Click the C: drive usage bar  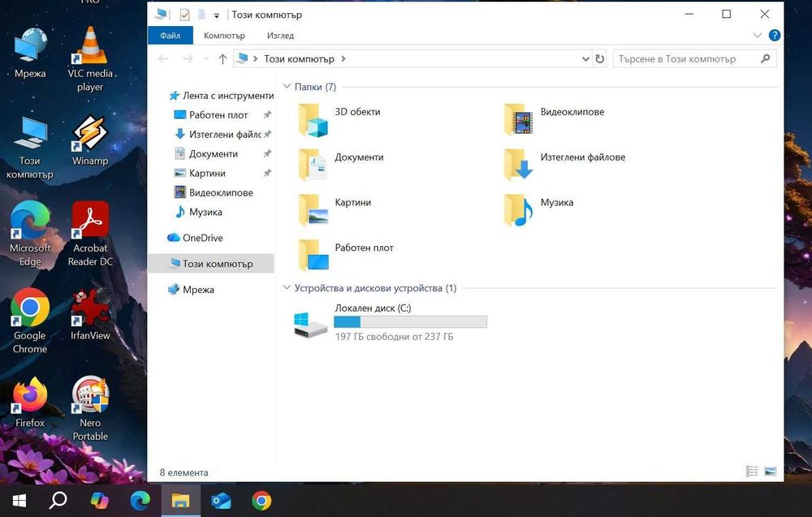click(410, 322)
